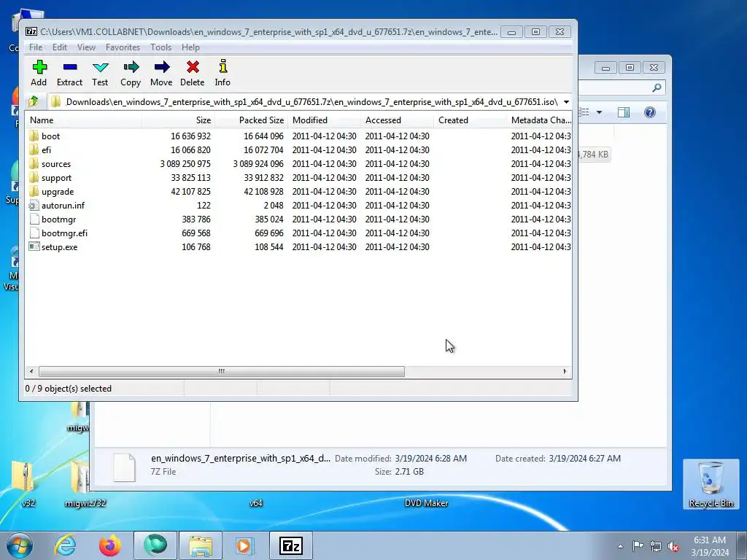Sort by the Modified column header
The width and height of the screenshot is (747, 560).
coord(324,120)
